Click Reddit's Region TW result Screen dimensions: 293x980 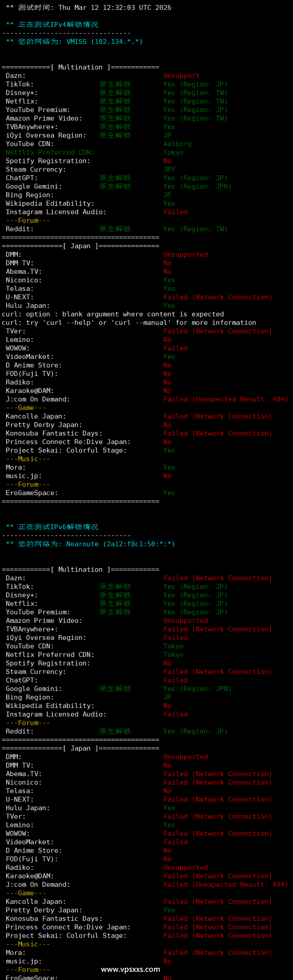(195, 229)
